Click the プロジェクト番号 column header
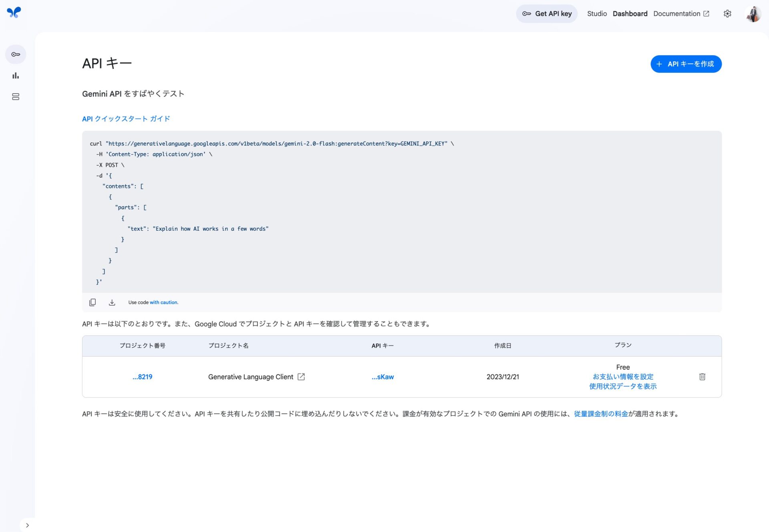 [143, 346]
